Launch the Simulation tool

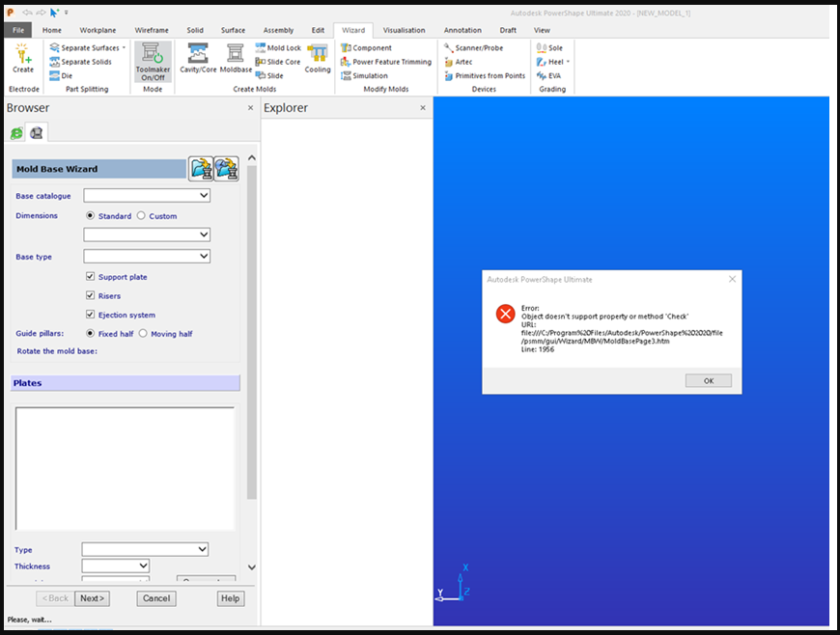click(364, 75)
